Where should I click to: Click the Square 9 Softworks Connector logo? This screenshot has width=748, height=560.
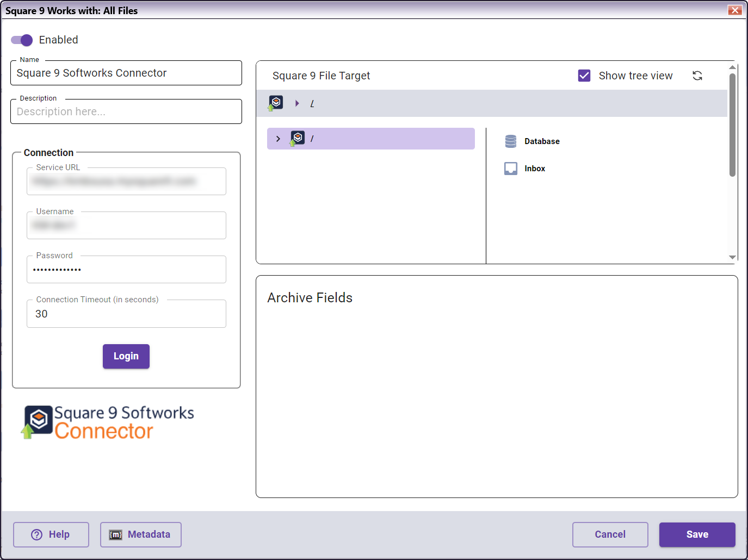tap(108, 422)
